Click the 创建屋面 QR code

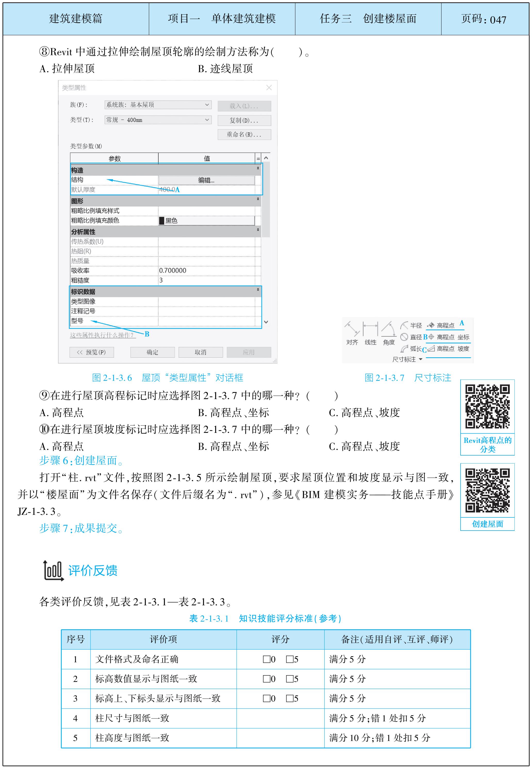coord(487,490)
